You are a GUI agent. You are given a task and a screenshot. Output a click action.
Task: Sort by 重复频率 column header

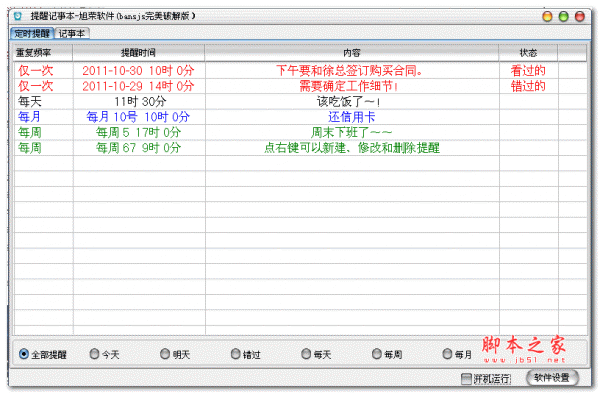point(43,53)
